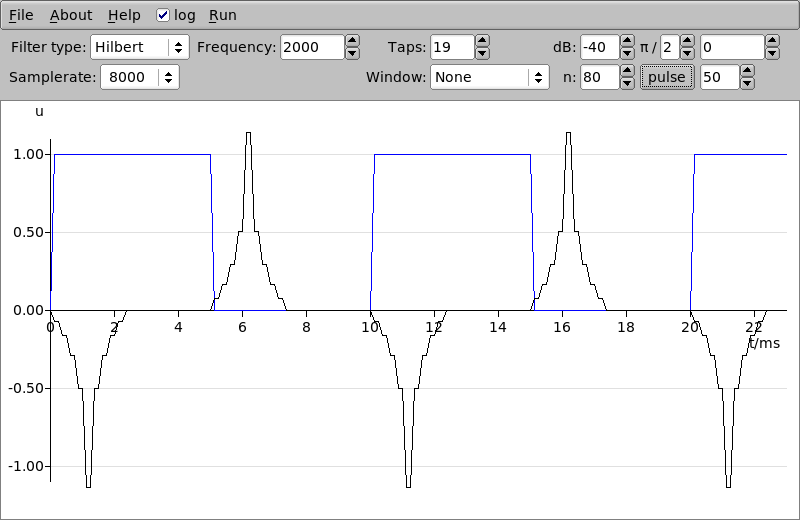Open the File menu

(x=21, y=15)
